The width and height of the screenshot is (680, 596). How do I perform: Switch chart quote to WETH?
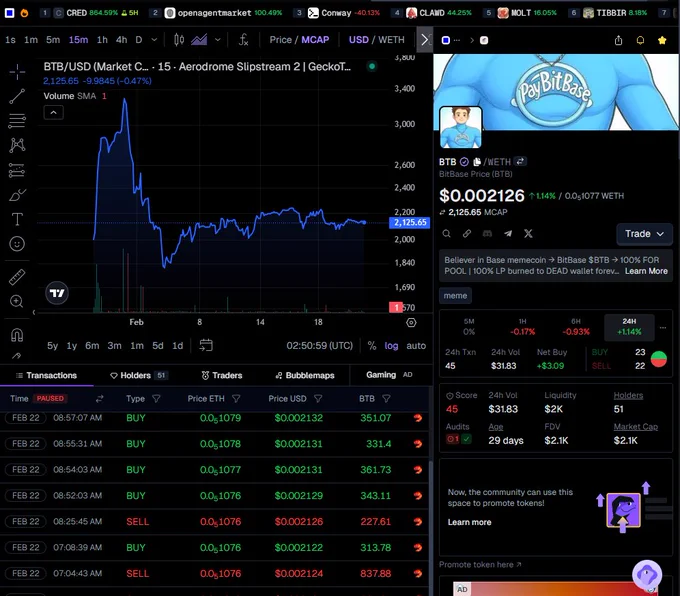point(391,40)
